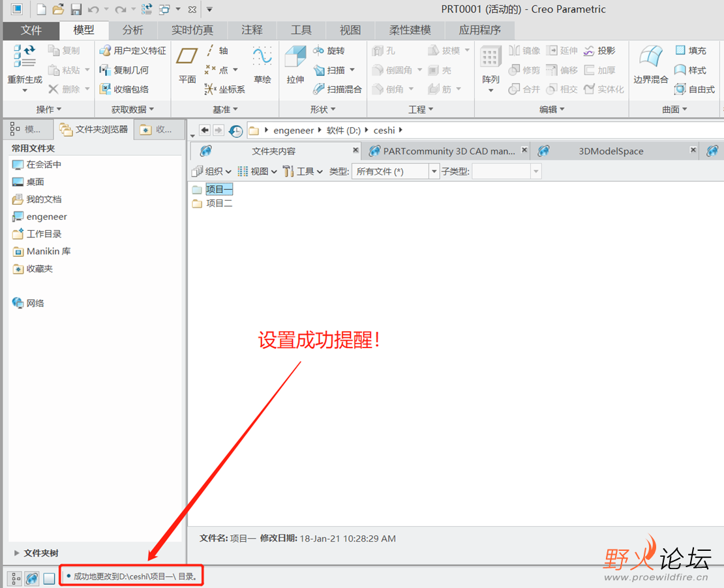The image size is (724, 588).
Task: Click the engeneer path segment in address bar
Action: pos(294,130)
